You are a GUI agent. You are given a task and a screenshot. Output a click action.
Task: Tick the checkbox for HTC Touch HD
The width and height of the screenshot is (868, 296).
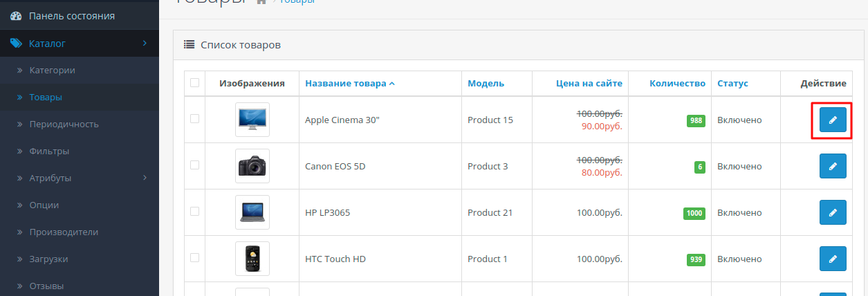coord(194,258)
